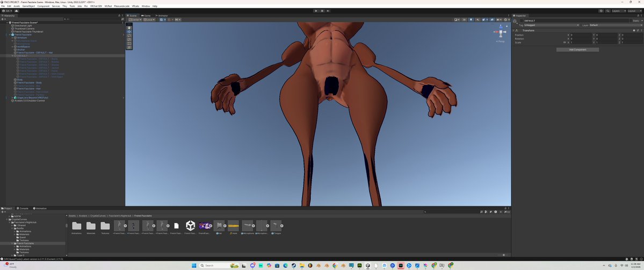Click the scene orientation gizmo

[501, 32]
